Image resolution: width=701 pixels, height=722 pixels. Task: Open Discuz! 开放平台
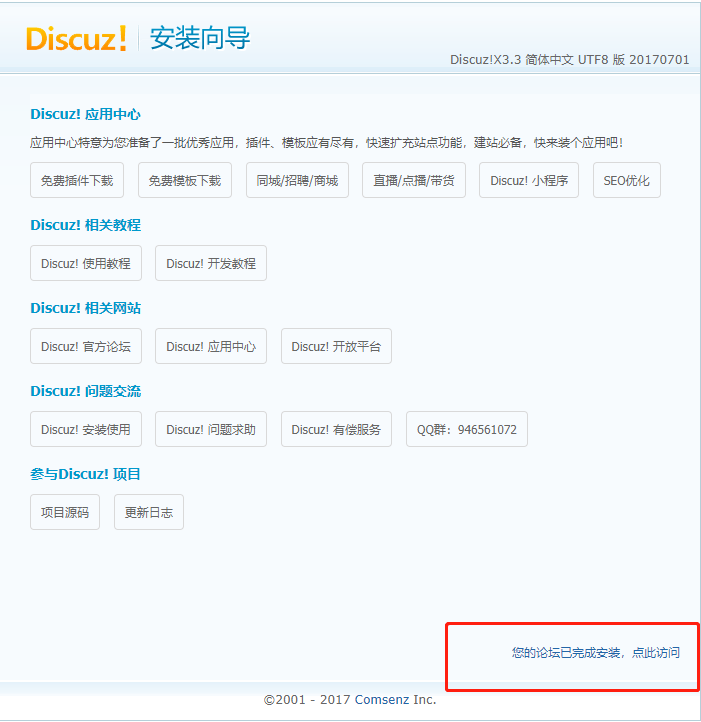336,346
